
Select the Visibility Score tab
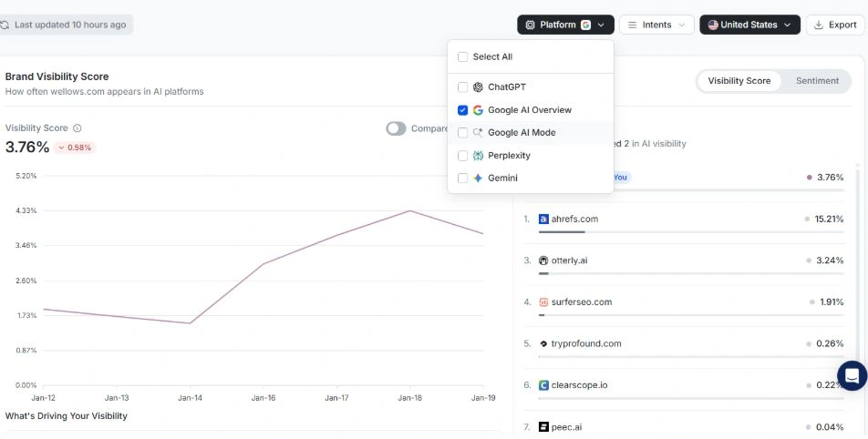(739, 81)
